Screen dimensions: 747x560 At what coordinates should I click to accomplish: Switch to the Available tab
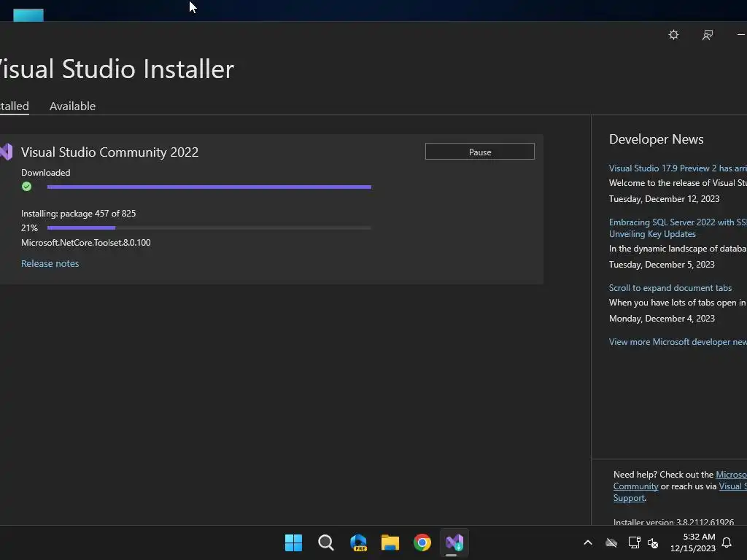point(72,106)
